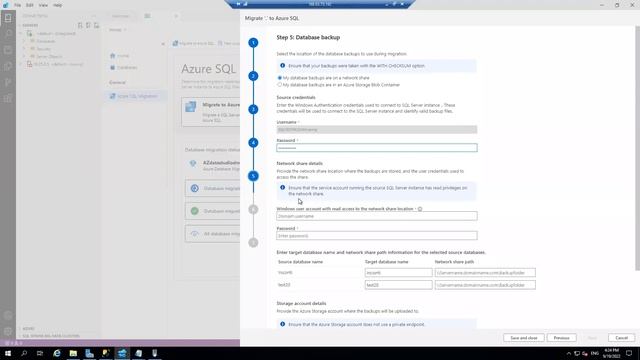Click the New Connection icon in the Servers header
The image size is (640, 360).
click(x=80, y=25)
